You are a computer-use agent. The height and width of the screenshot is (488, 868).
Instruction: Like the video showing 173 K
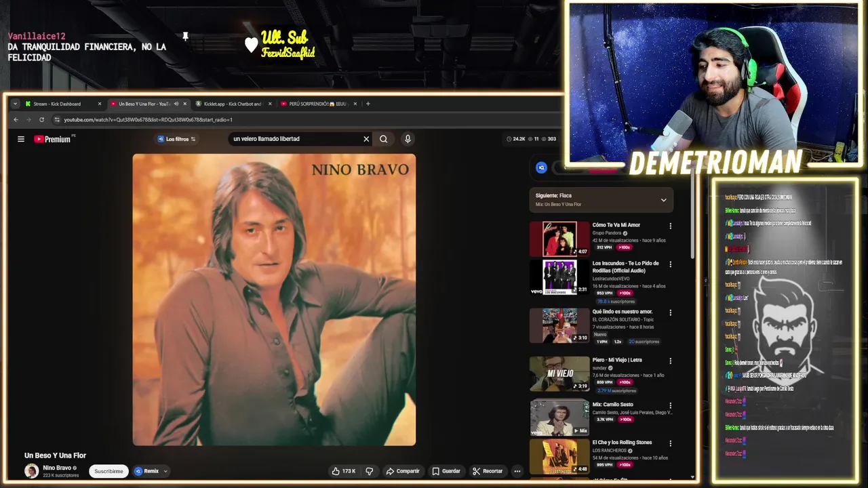coord(343,471)
